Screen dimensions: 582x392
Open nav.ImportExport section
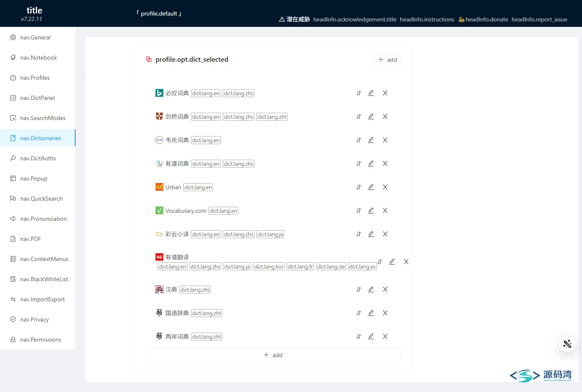coord(37,299)
